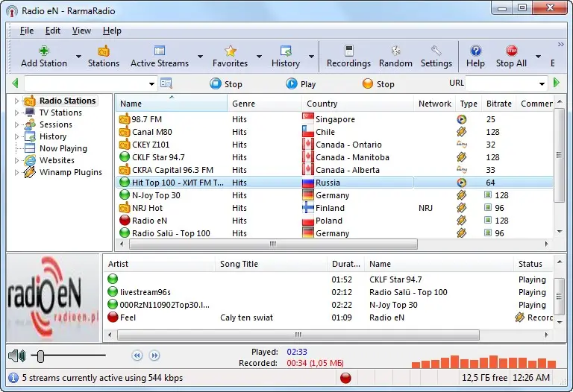Click the station icon of 98.7 FM
573x392 pixels.
(x=125, y=118)
